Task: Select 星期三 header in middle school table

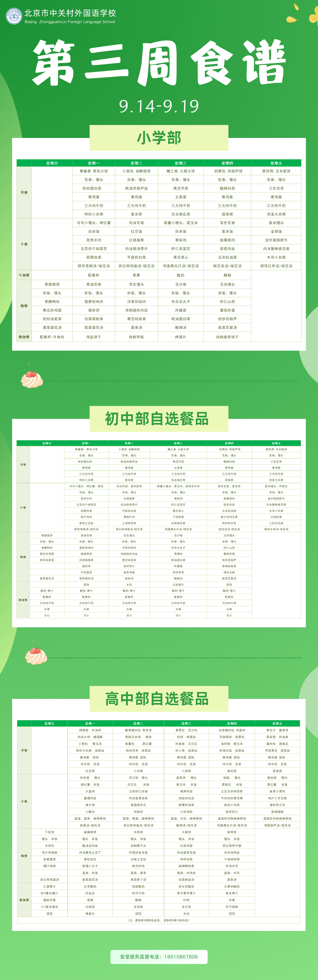Action: tap(178, 443)
